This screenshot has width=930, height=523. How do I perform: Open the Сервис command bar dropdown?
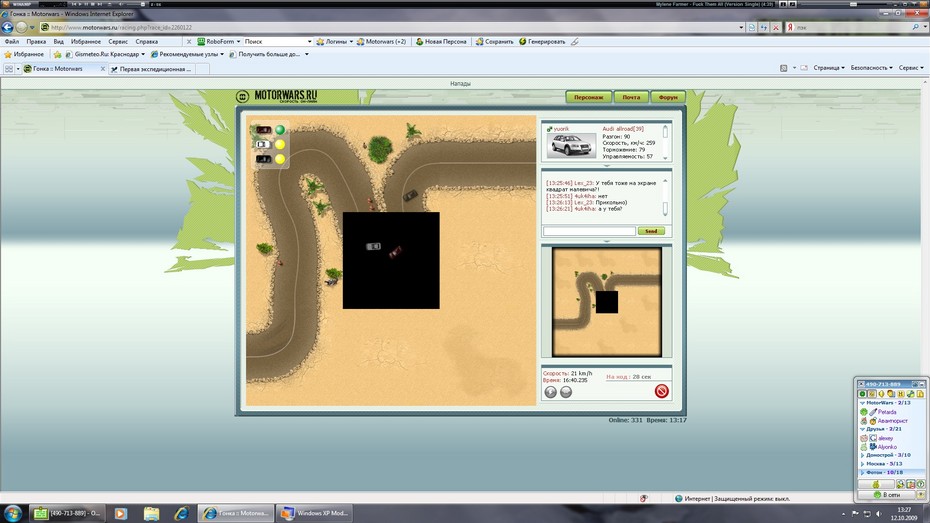(911, 68)
